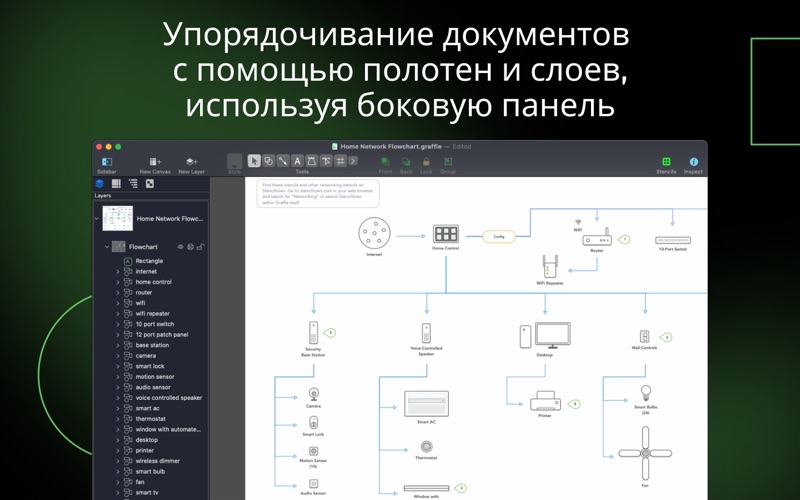
Task: Select the smart lock row
Action: pos(151,366)
